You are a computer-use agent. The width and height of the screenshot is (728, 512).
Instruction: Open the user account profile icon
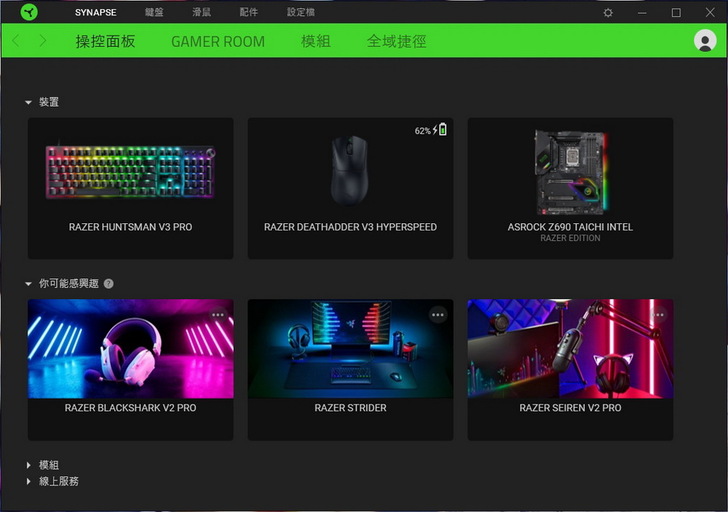pos(705,41)
